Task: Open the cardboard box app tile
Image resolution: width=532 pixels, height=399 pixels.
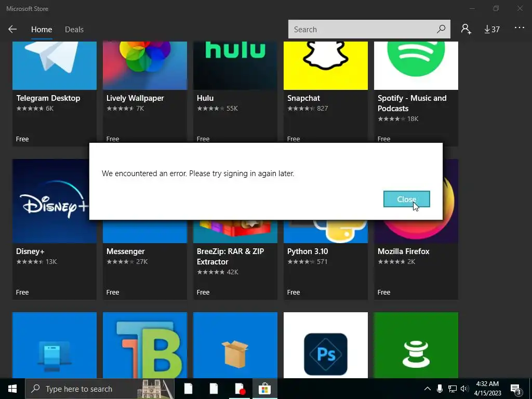Action: tap(235, 345)
